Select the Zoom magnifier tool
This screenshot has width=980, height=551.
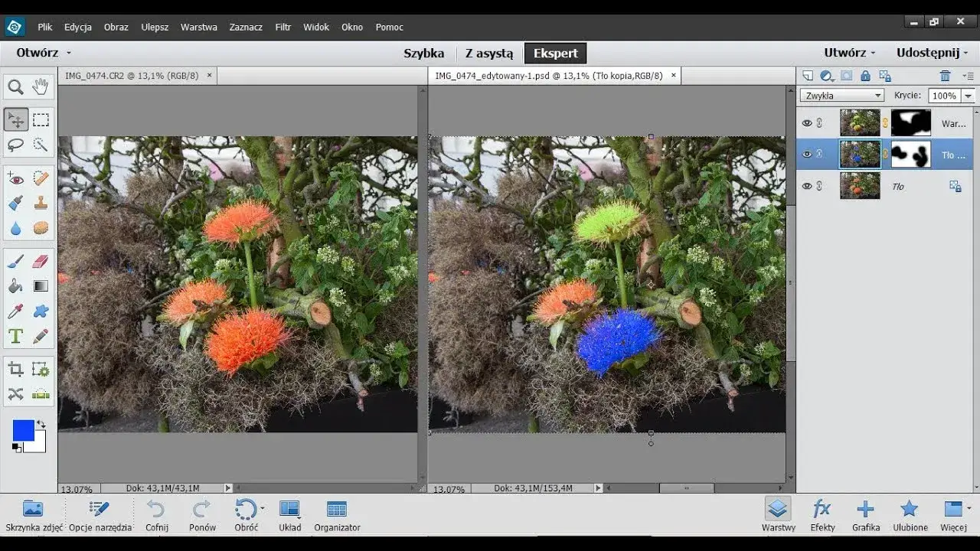point(15,87)
